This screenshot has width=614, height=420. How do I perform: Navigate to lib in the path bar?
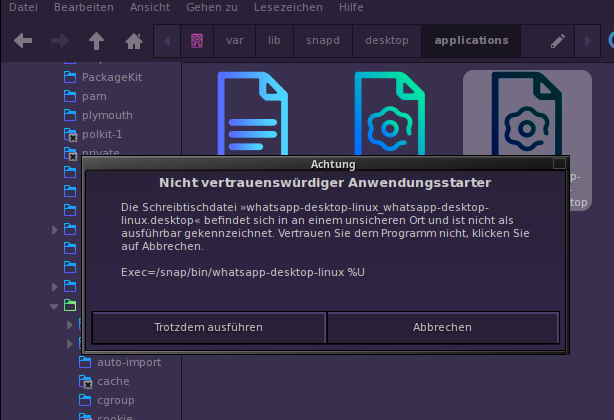coord(274,41)
